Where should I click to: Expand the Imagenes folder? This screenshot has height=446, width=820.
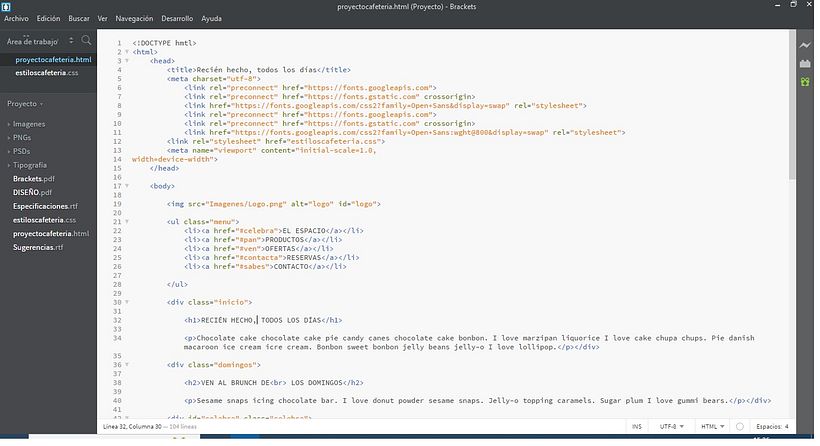pos(28,124)
